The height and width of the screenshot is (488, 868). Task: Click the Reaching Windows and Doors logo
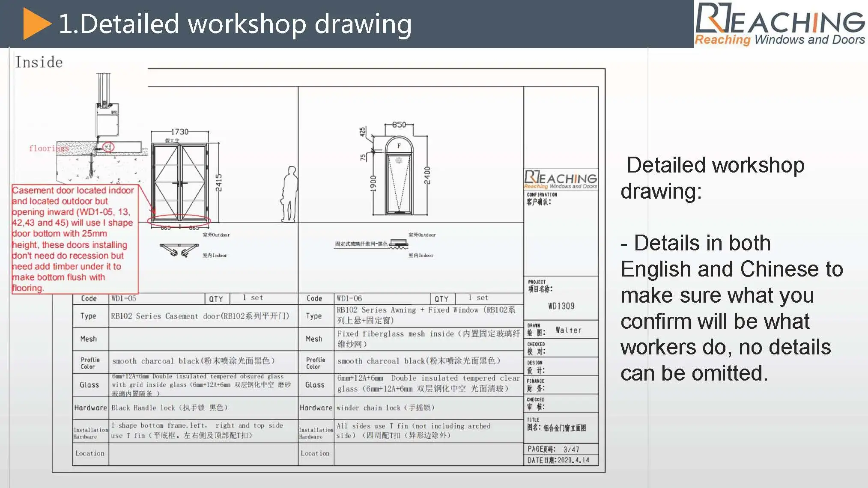point(779,24)
